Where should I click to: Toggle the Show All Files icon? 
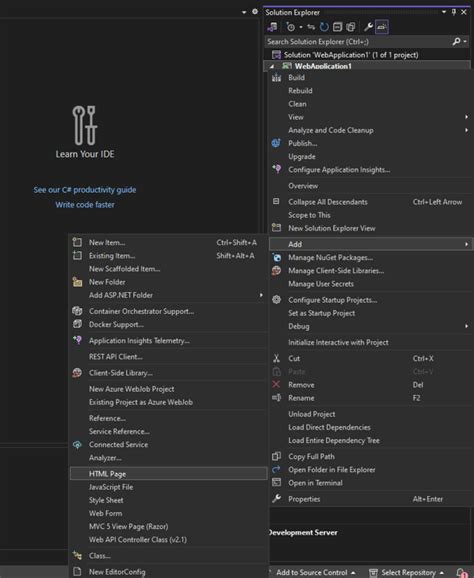tap(351, 27)
